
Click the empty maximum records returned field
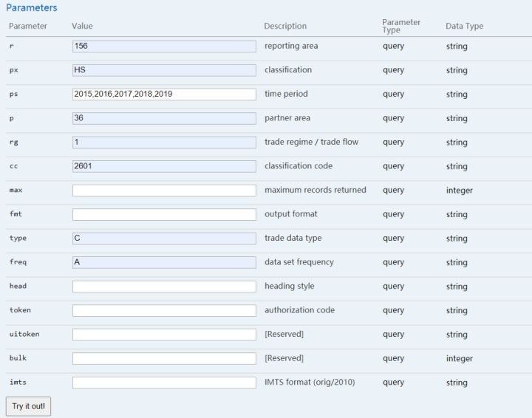(164, 190)
